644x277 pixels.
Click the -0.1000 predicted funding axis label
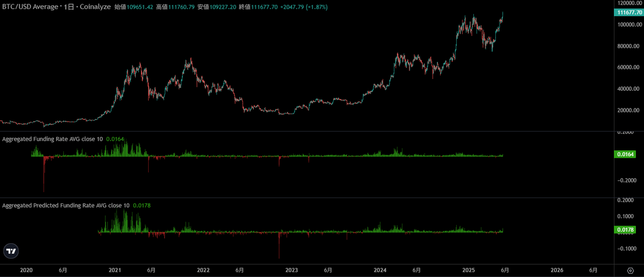tap(628, 249)
